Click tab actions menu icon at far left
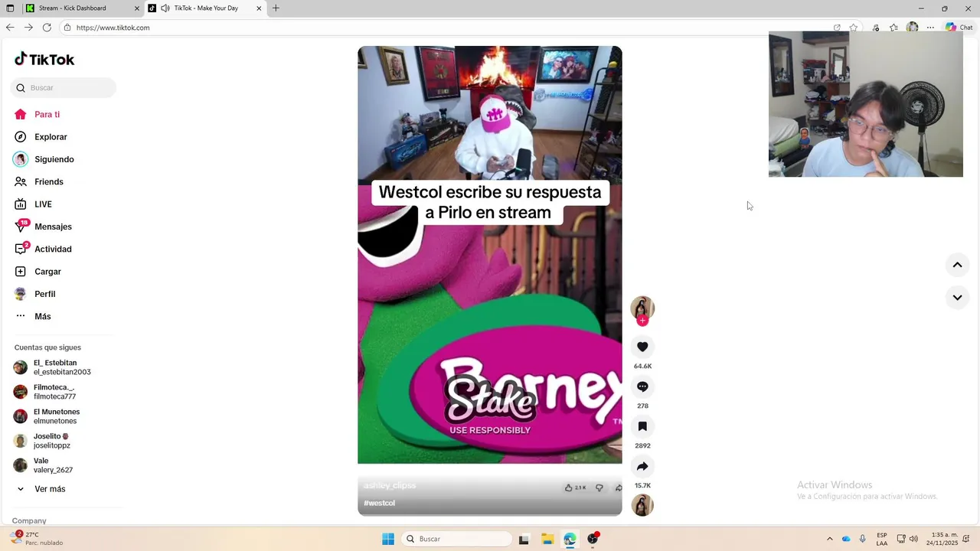 8,8
